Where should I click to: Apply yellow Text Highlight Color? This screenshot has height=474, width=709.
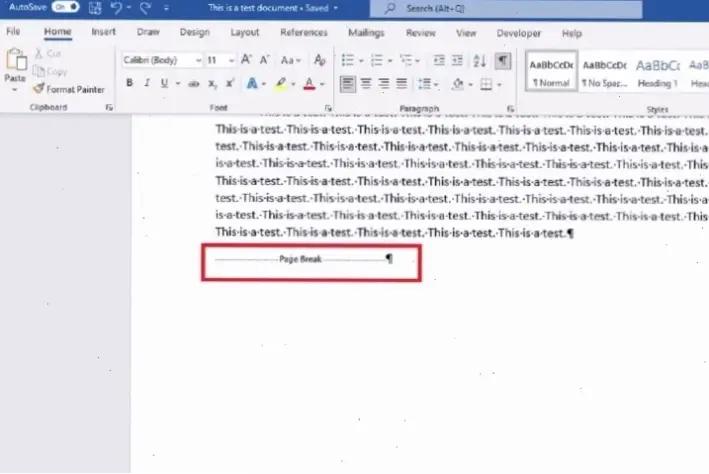(281, 84)
